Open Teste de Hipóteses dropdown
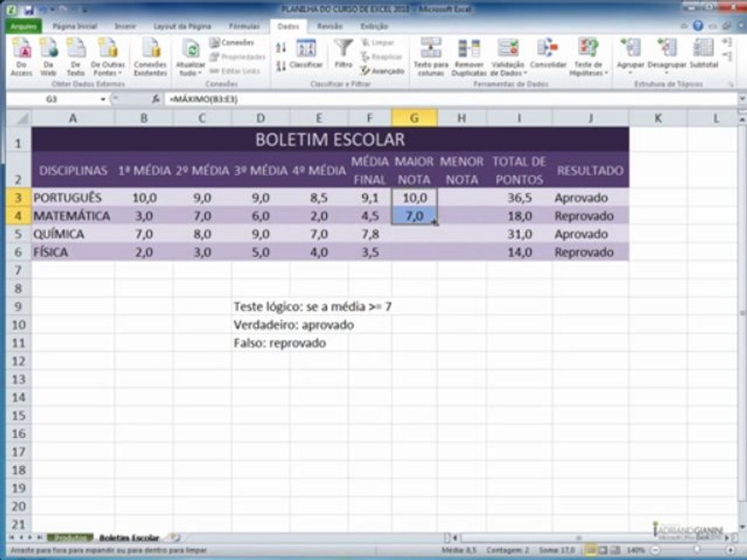Image resolution: width=747 pixels, height=560 pixels. (x=589, y=57)
